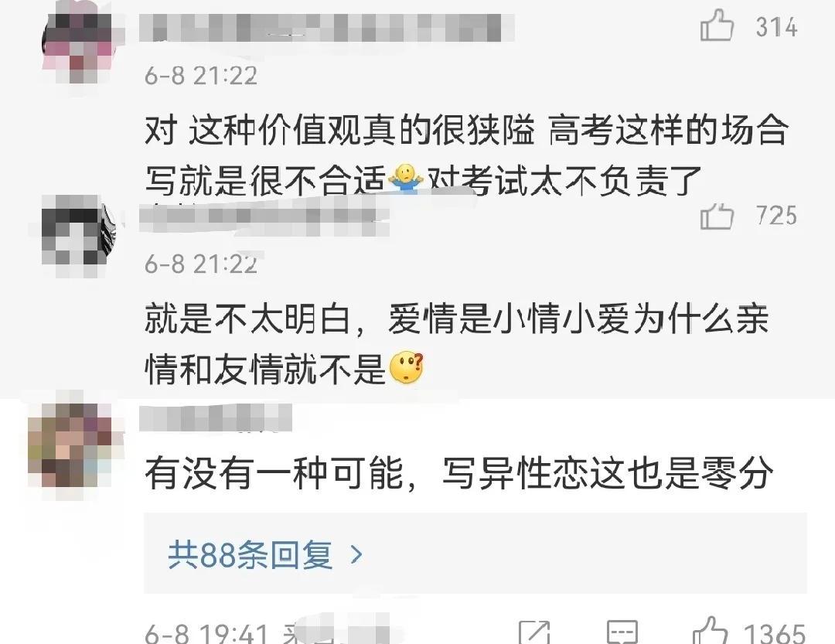This screenshot has width=835, height=644.
Task: Tap the shrugging emoji in first comment
Action: click(x=406, y=179)
